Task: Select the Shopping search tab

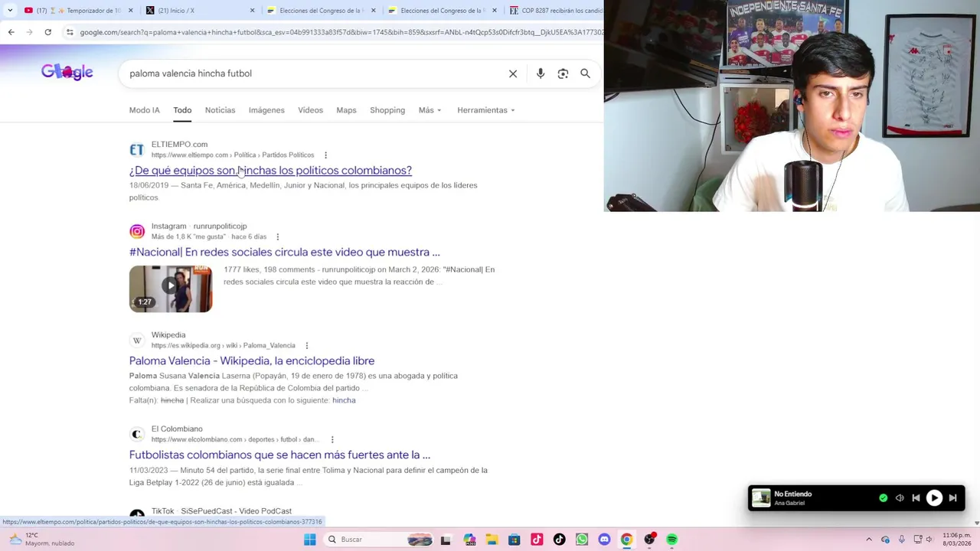Action: click(387, 110)
